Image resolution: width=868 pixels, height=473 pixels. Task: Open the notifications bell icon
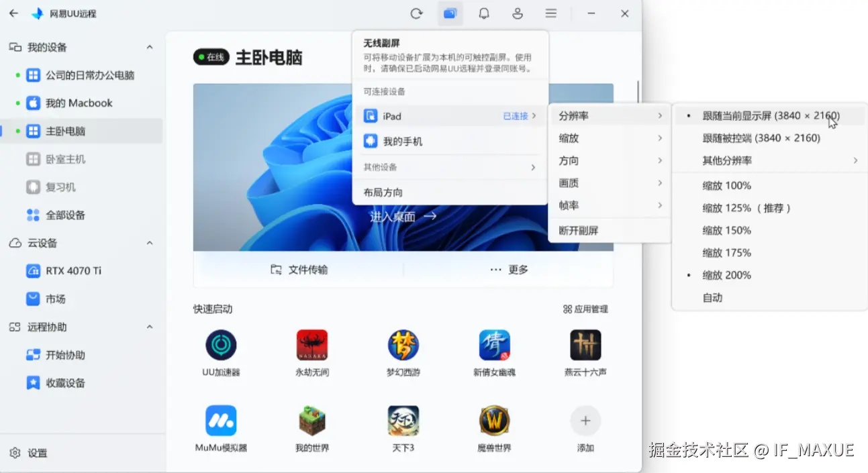(483, 13)
